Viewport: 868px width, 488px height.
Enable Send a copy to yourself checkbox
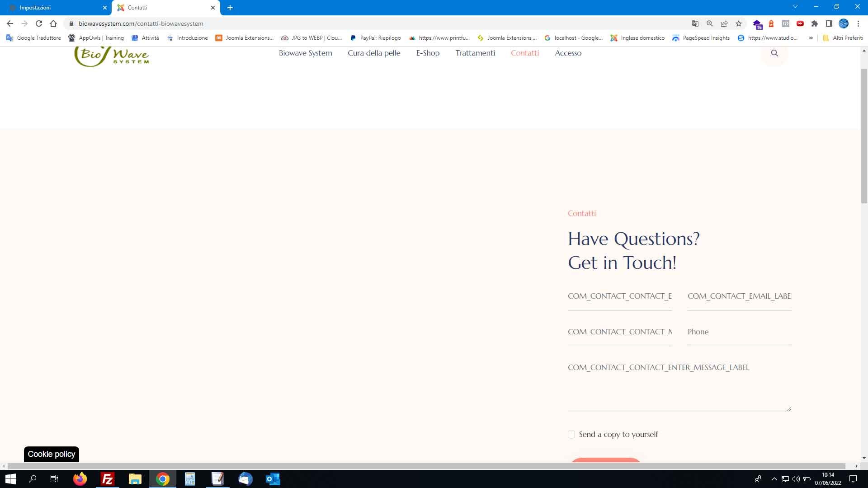click(571, 435)
